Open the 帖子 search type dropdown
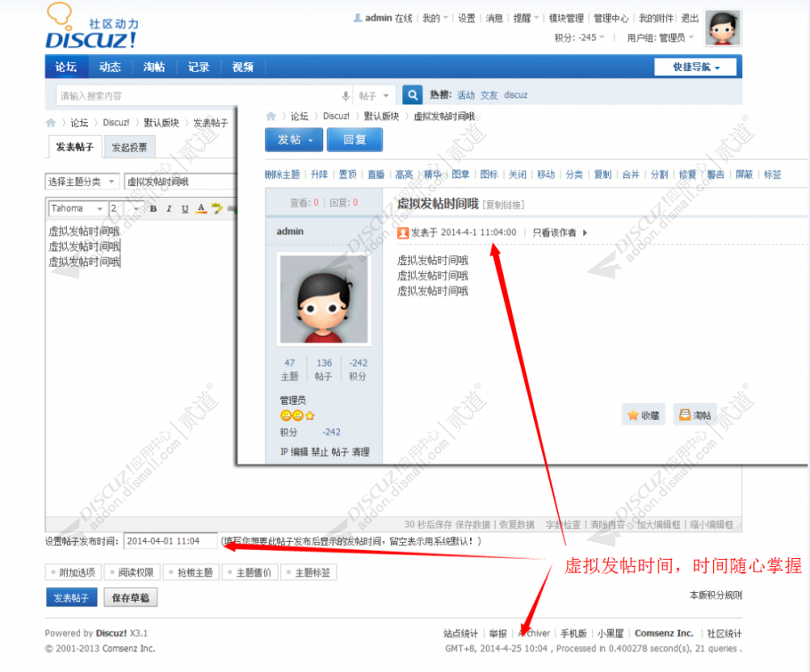The height and width of the screenshot is (672, 810). [x=374, y=95]
